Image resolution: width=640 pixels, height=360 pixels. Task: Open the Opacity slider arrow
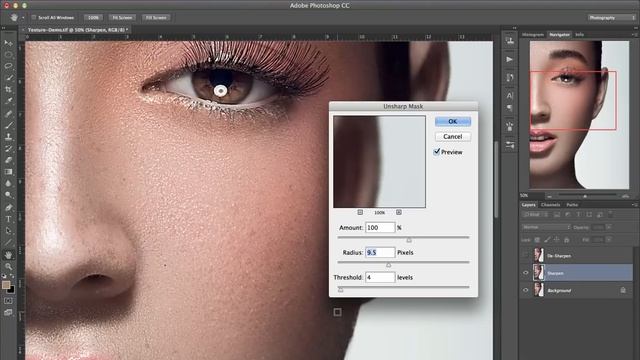pos(609,227)
